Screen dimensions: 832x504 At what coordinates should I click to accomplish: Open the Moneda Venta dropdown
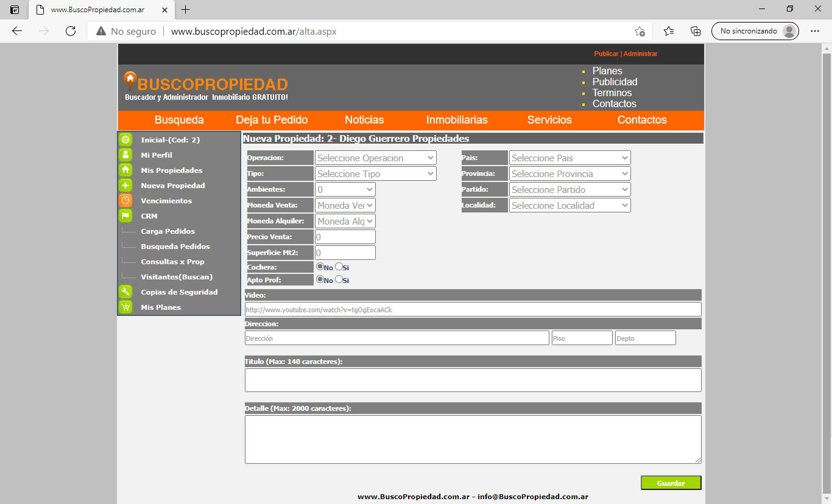click(x=345, y=205)
